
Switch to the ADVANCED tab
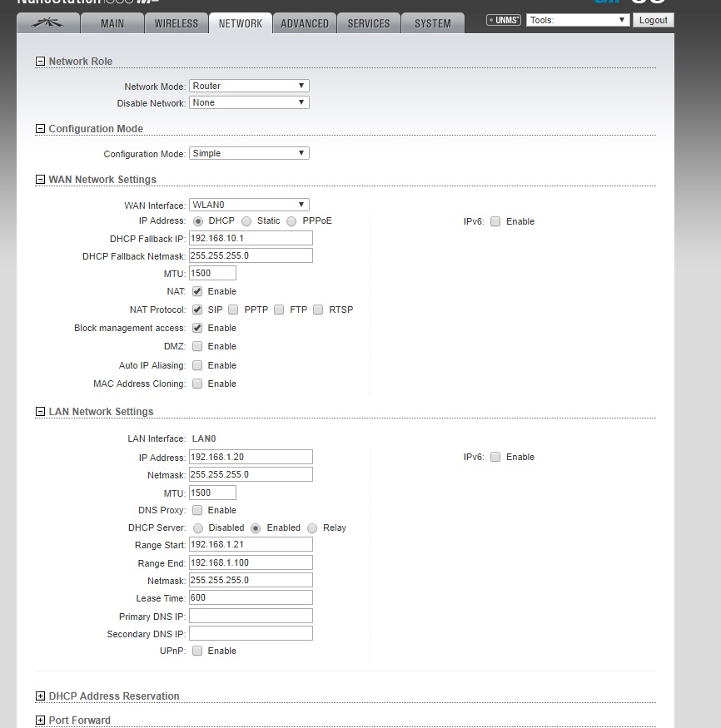[x=304, y=23]
